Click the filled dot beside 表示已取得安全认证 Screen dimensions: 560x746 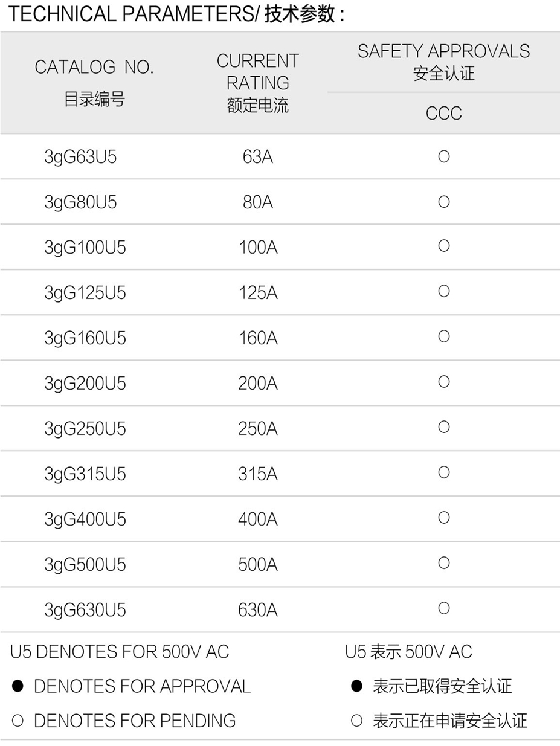356,686
